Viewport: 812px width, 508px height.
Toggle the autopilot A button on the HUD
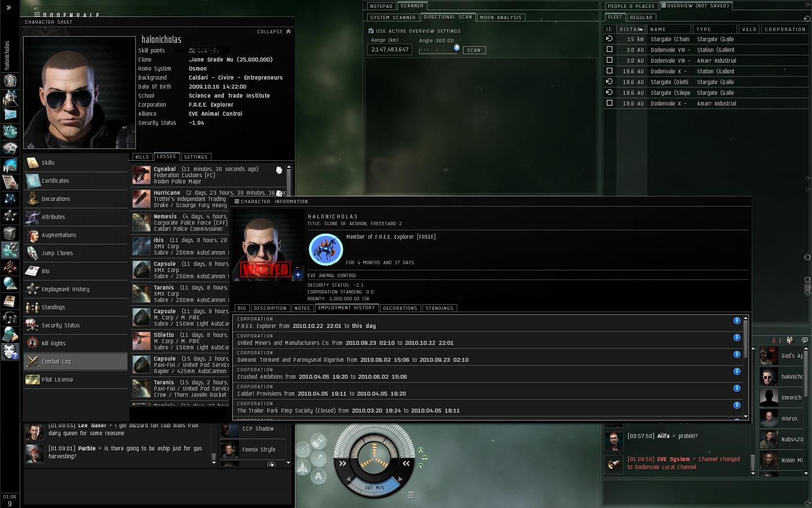click(319, 476)
